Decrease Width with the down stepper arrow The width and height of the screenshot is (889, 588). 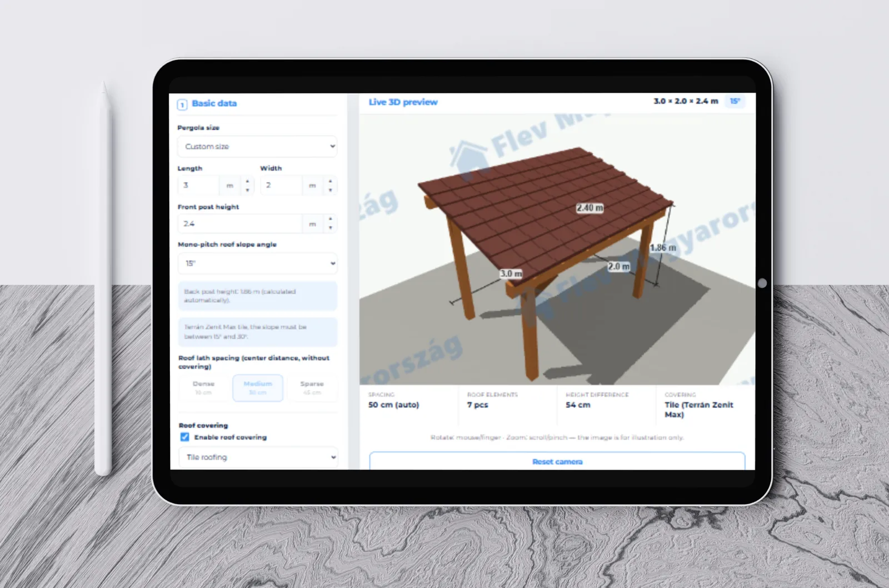pyautogui.click(x=330, y=190)
